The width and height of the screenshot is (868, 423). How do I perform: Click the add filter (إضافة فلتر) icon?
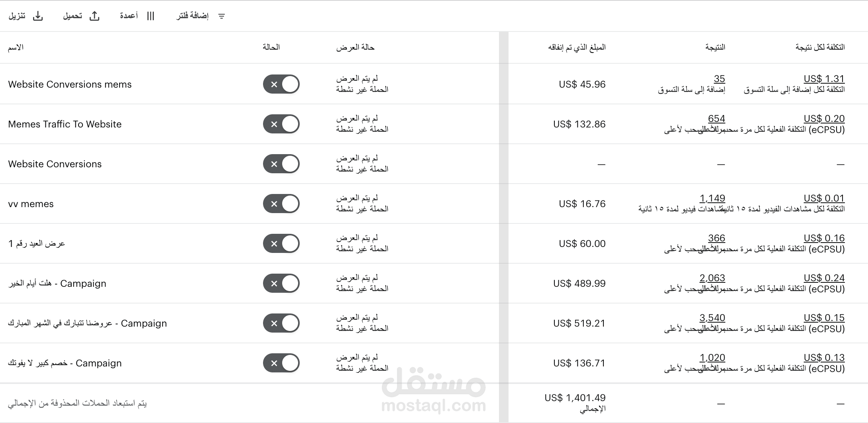click(x=222, y=16)
